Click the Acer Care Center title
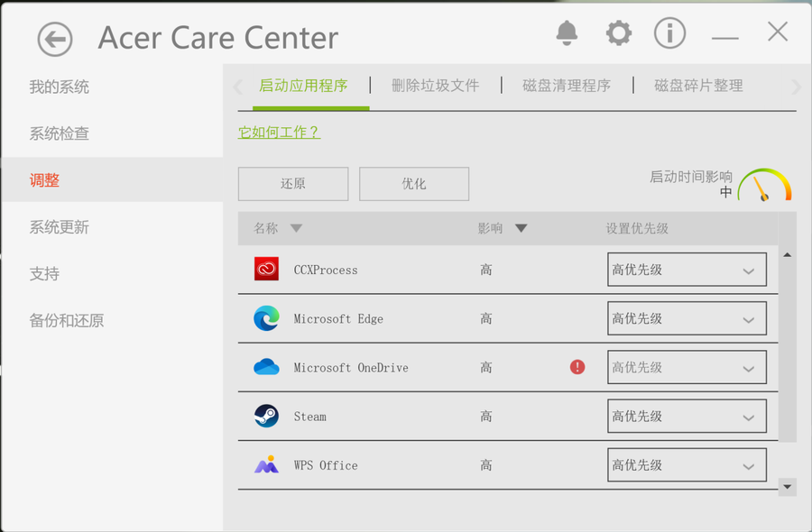The image size is (812, 532). [218, 38]
